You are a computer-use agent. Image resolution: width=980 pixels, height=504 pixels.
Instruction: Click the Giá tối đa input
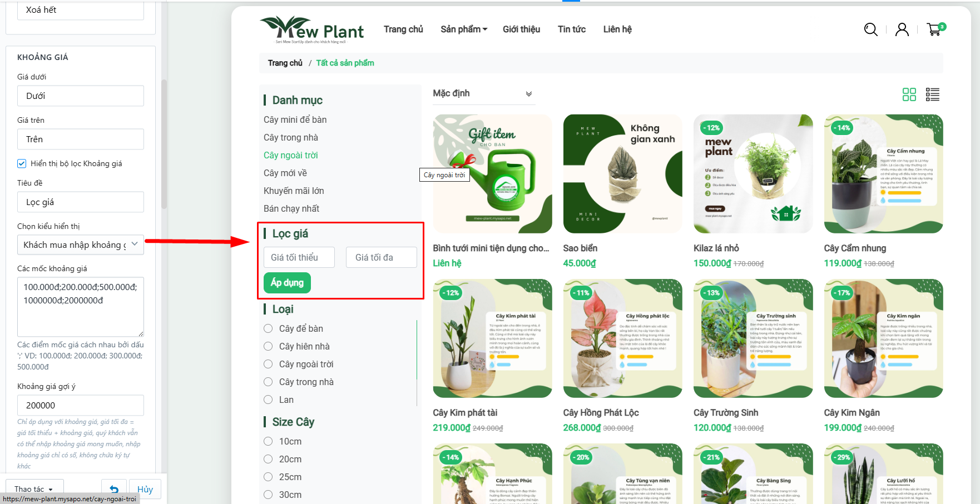click(382, 257)
